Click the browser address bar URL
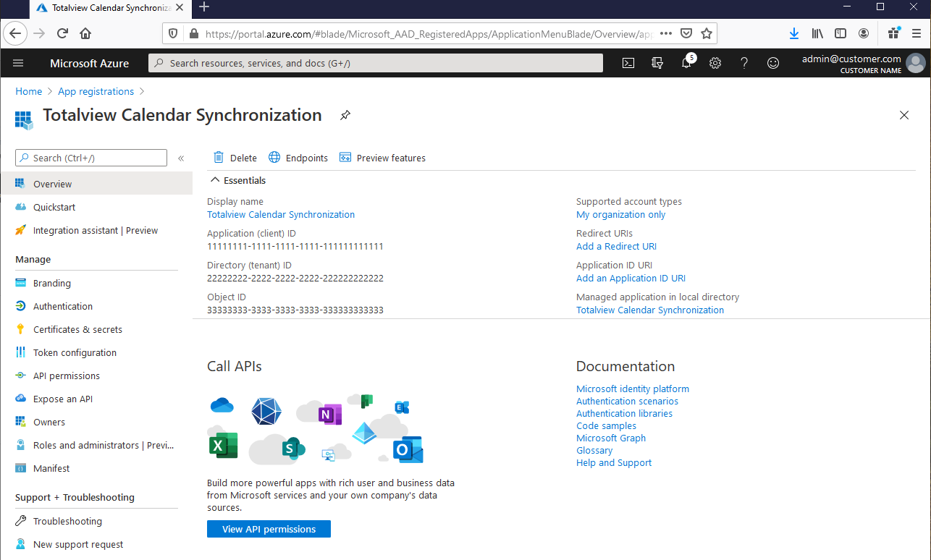The height and width of the screenshot is (560, 931). [x=430, y=33]
